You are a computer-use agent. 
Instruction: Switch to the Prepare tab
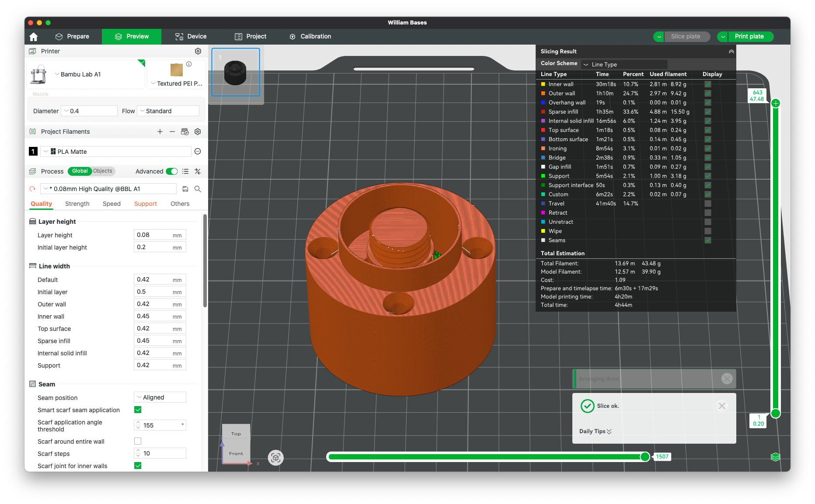coord(72,36)
